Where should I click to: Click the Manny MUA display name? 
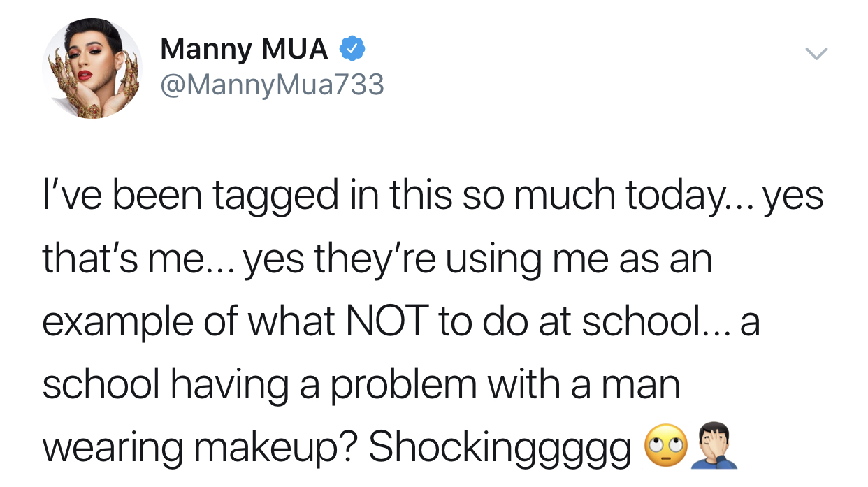244,50
